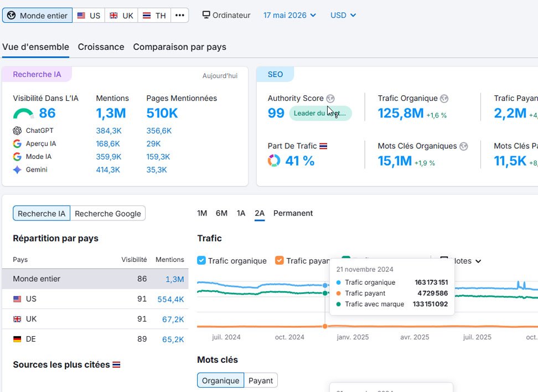This screenshot has width=538, height=392.
Task: Set chart range to Permanent
Action: coord(293,213)
